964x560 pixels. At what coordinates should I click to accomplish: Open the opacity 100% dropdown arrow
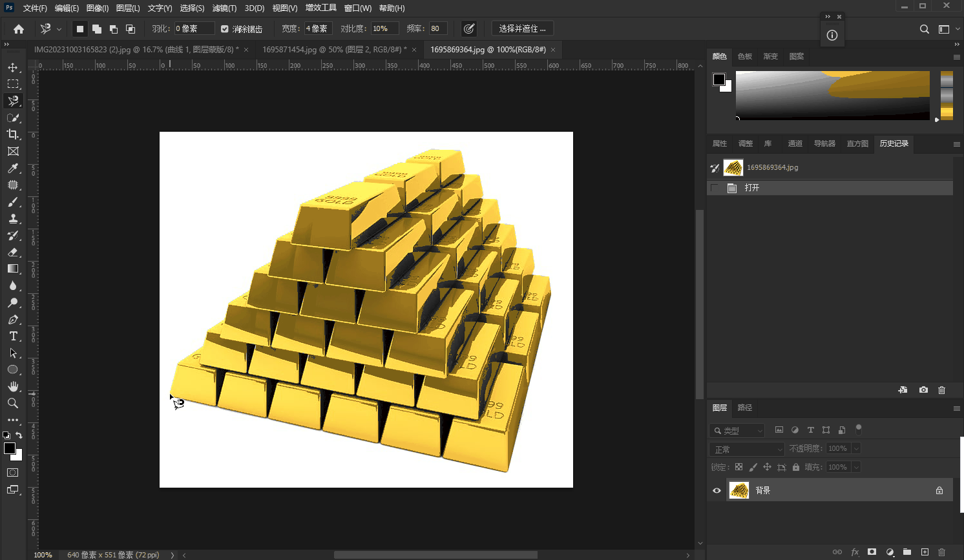point(856,448)
